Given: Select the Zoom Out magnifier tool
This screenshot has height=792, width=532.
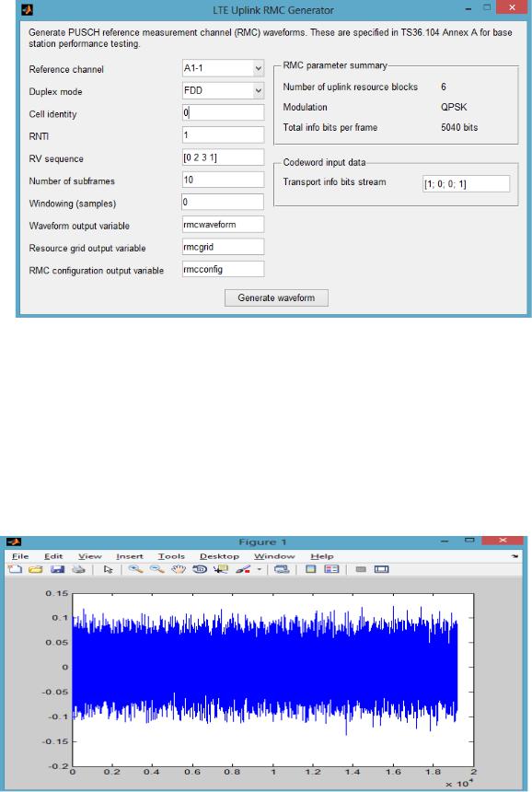Looking at the screenshot, I should coord(157,569).
